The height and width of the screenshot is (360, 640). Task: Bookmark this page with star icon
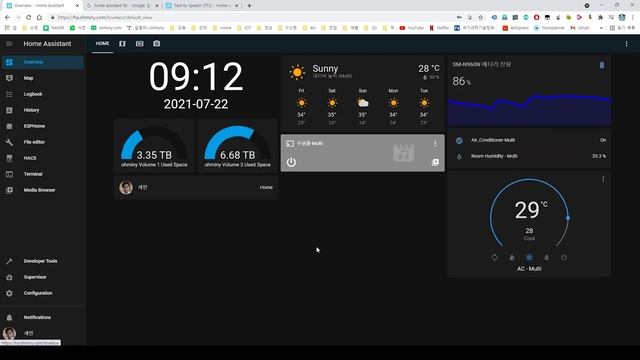[481, 18]
